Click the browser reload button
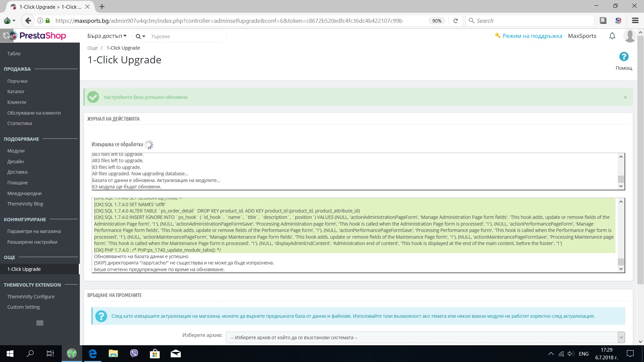 pos(455,21)
